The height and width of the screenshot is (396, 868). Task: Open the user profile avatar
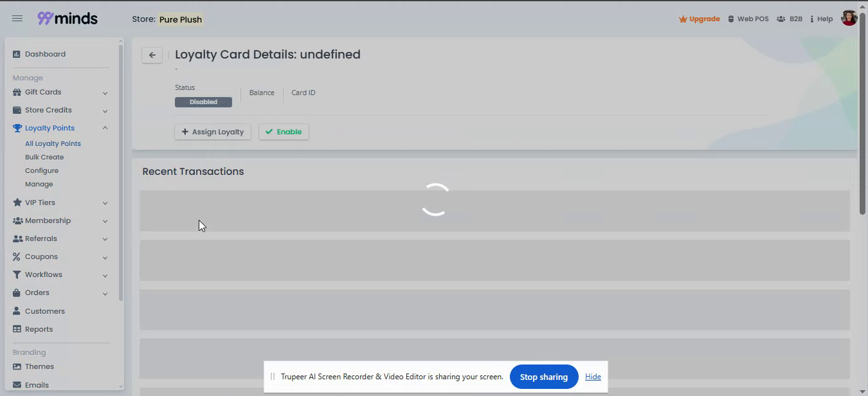(849, 18)
